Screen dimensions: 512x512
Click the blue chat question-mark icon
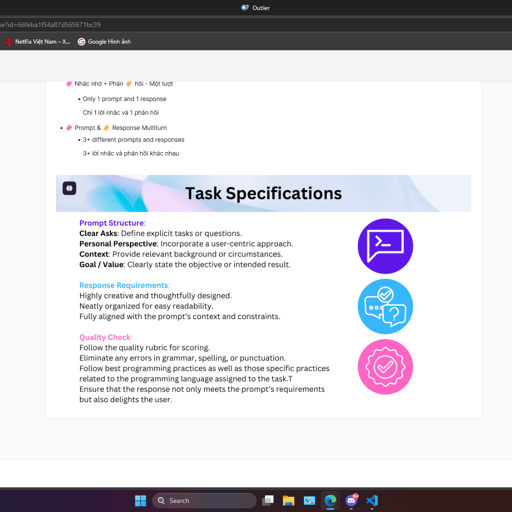(385, 306)
